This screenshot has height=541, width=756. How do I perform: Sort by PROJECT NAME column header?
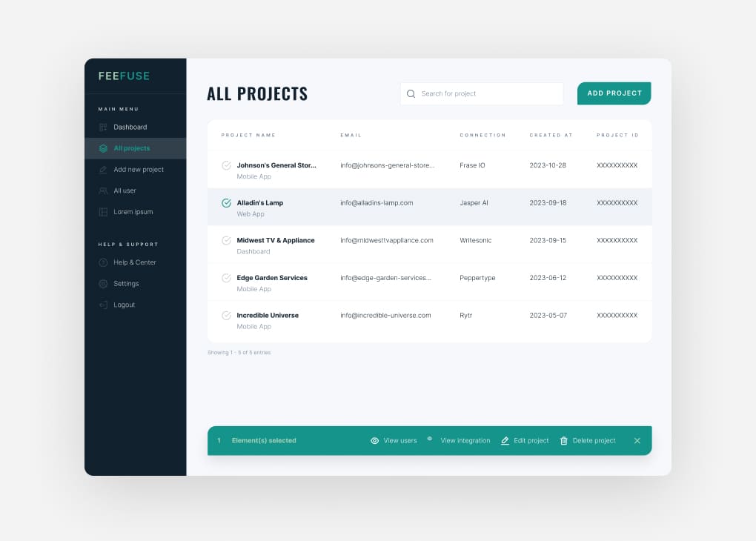(248, 136)
